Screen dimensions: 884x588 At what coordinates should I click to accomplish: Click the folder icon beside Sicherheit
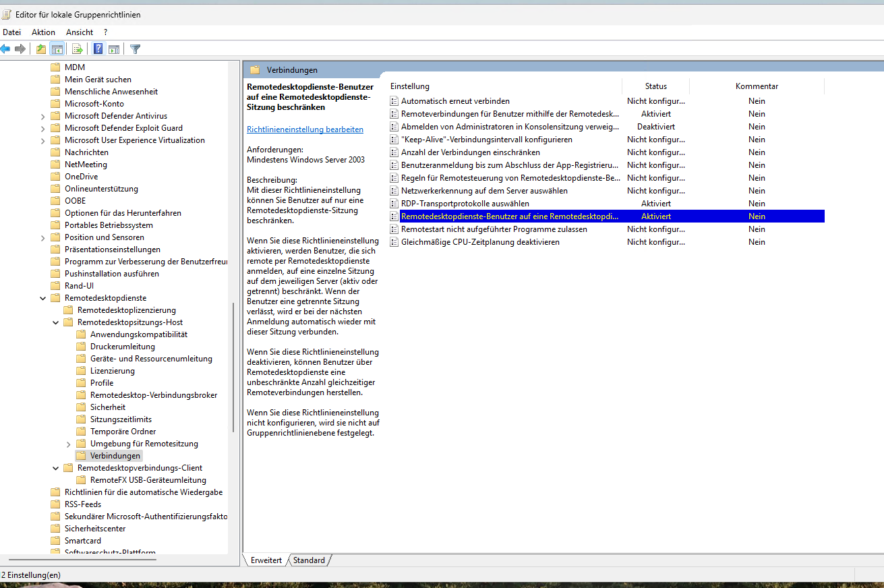click(81, 407)
